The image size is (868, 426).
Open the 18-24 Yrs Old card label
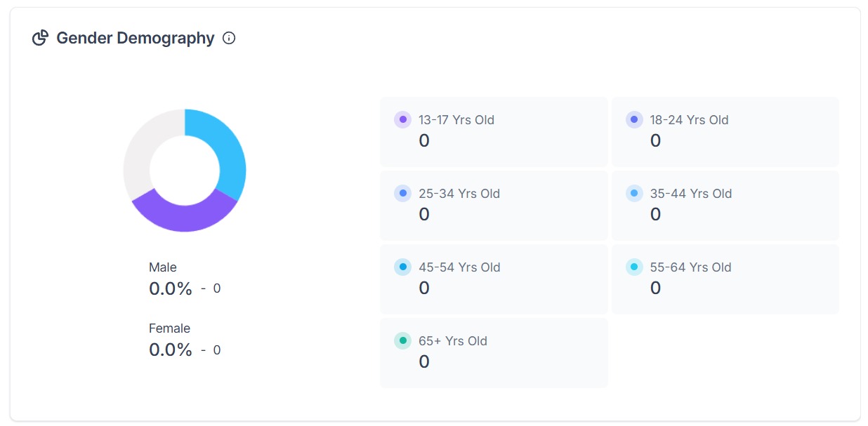(x=689, y=120)
